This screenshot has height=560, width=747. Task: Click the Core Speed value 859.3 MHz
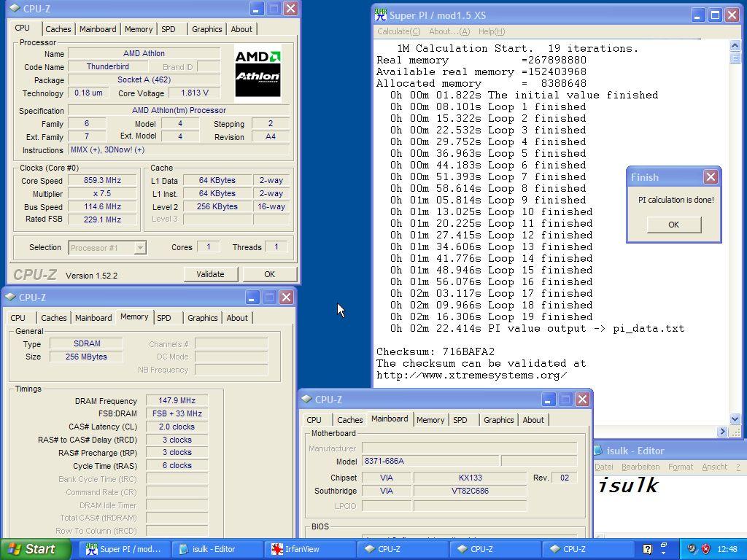click(x=102, y=181)
